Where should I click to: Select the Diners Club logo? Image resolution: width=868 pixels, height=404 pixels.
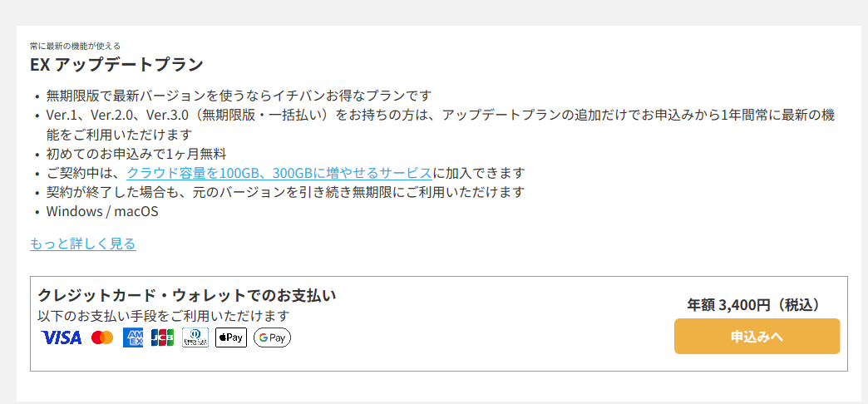pos(195,337)
